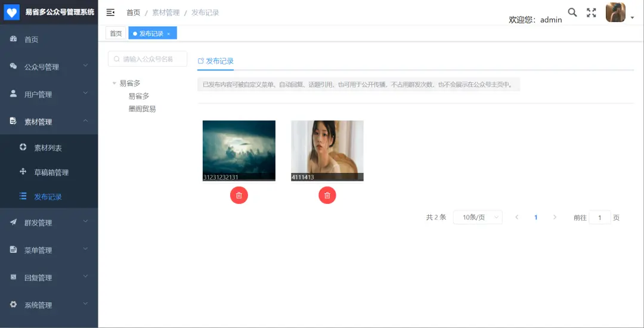Select 发布记录 submenu item
The image size is (644, 328).
click(x=49, y=197)
